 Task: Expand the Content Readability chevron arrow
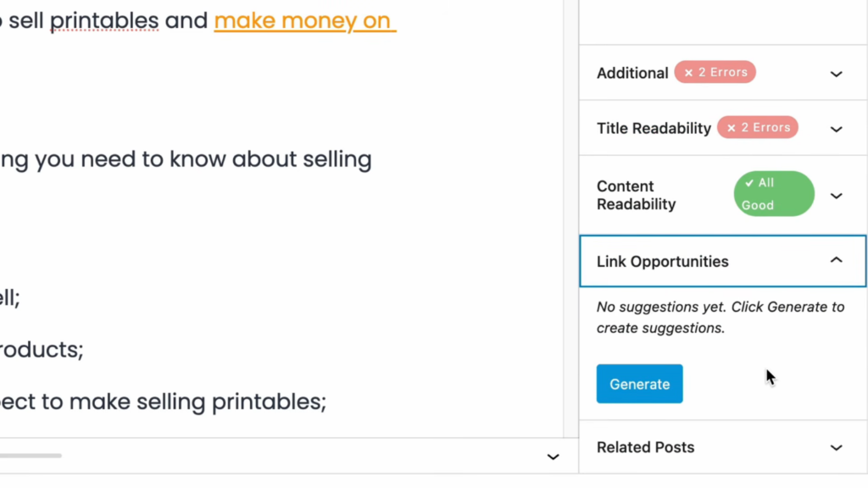[836, 196]
